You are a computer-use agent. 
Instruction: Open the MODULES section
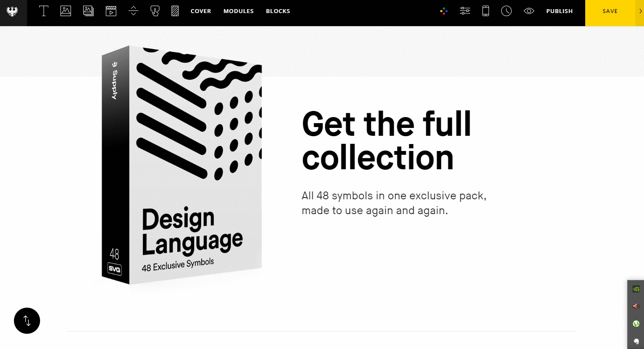[238, 11]
